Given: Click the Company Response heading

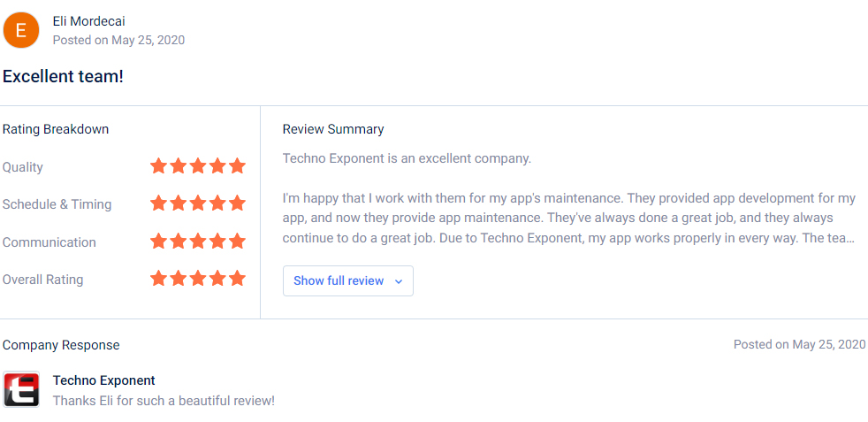Looking at the screenshot, I should pos(61,345).
